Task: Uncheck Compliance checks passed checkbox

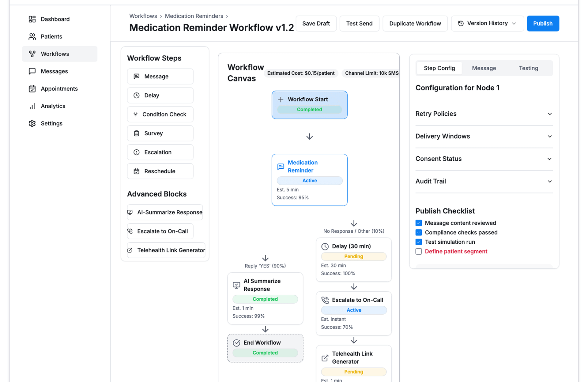Action: coord(419,233)
